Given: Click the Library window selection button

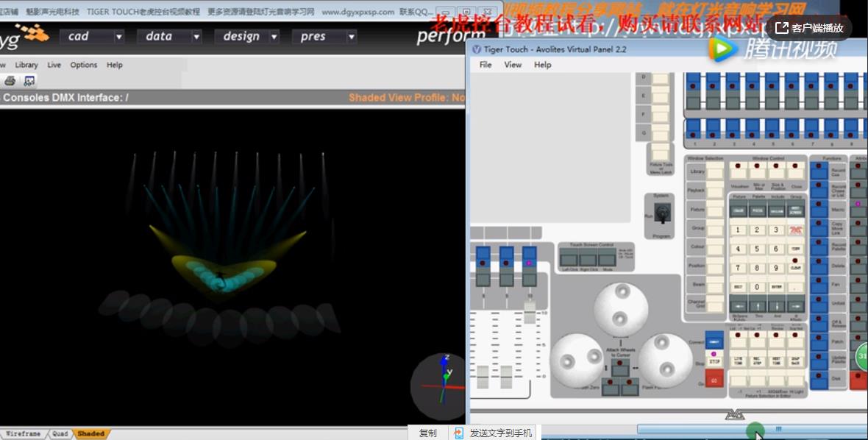Looking at the screenshot, I should [715, 171].
